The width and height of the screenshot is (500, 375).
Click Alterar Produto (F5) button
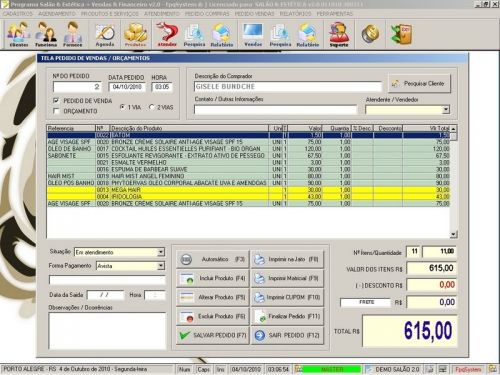pos(213,297)
